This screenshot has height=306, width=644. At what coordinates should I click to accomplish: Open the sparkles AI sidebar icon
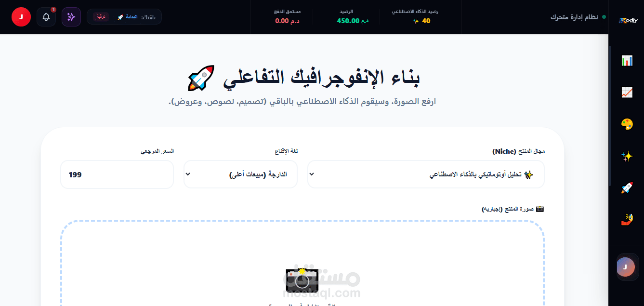pyautogui.click(x=627, y=156)
